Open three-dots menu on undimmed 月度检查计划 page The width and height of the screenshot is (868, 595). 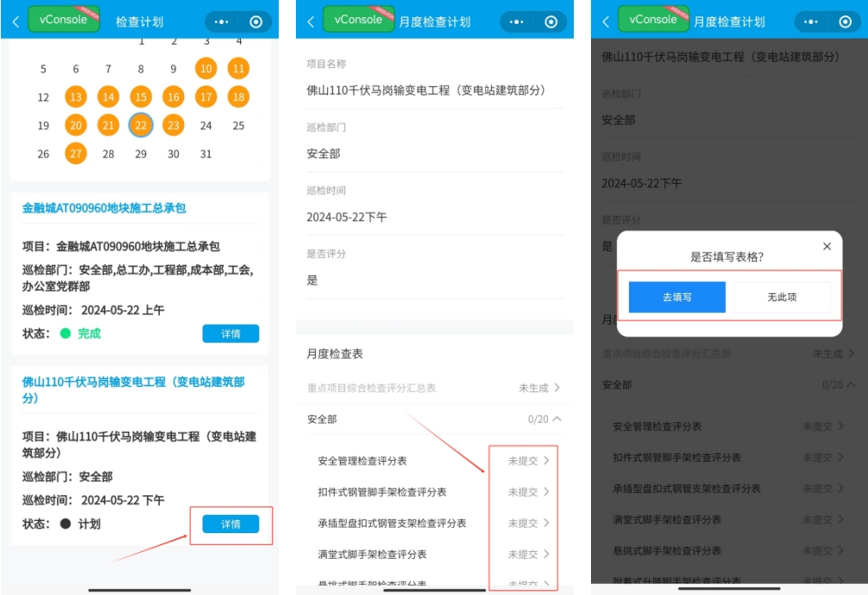click(x=517, y=22)
